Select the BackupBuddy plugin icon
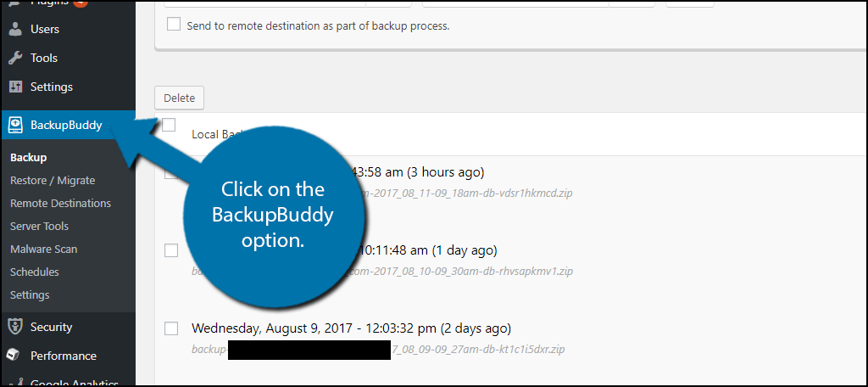868x387 pixels. point(15,126)
